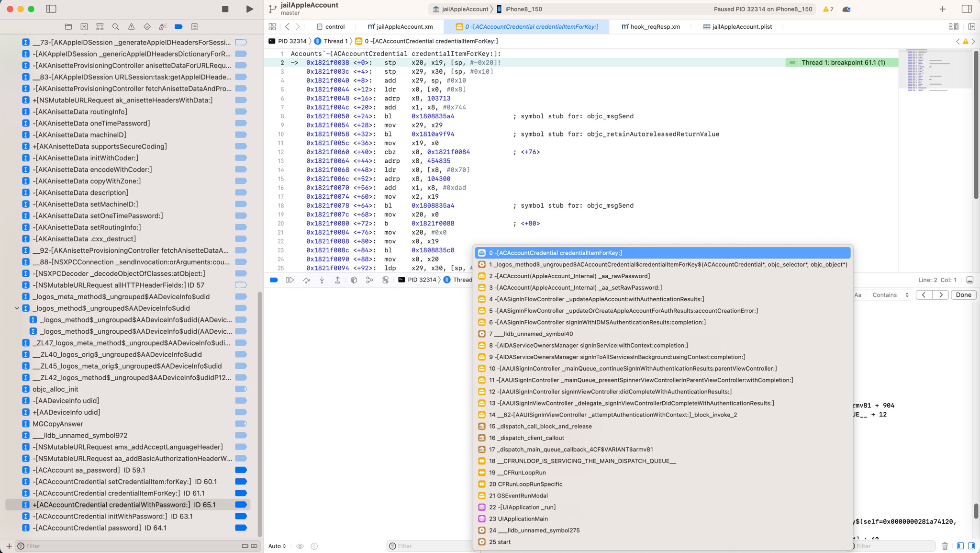The image size is (980, 553).
Task: Open Thread 1 in the jump bar
Action: (x=331, y=41)
